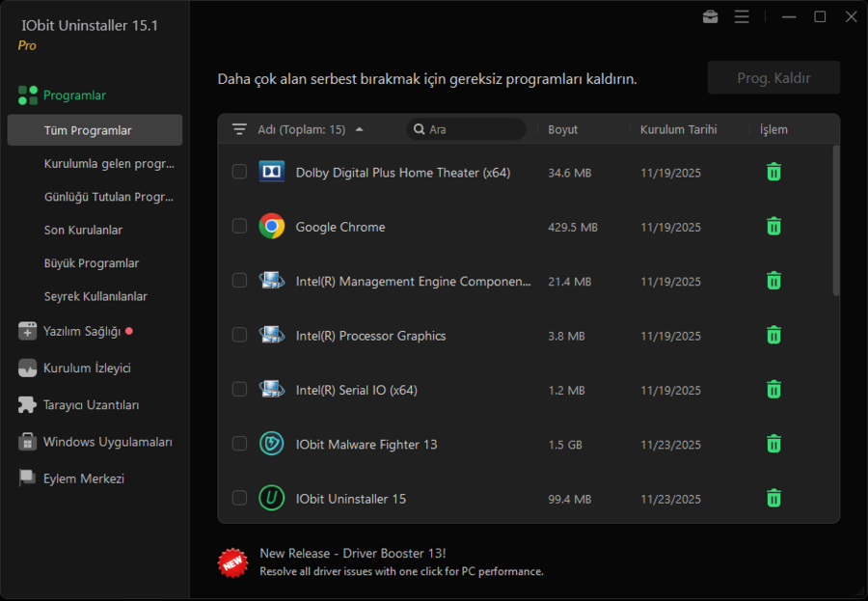Click the trash icon next to IObit Malware Fighter 13
The image size is (868, 601).
coord(773,444)
